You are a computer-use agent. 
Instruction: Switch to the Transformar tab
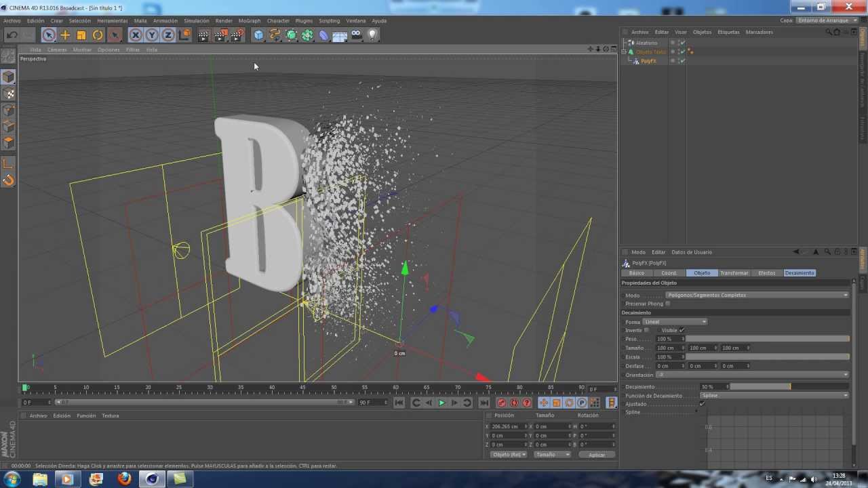734,273
